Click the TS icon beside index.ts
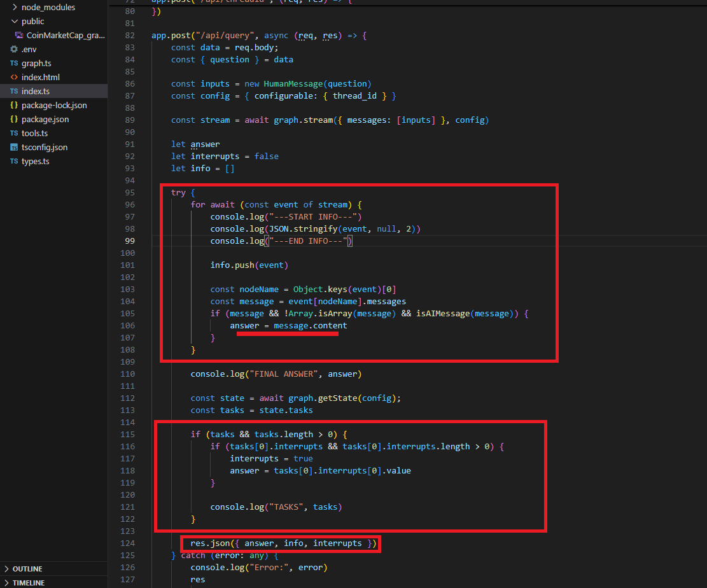Screen dimensions: 707x588 (x=14, y=91)
